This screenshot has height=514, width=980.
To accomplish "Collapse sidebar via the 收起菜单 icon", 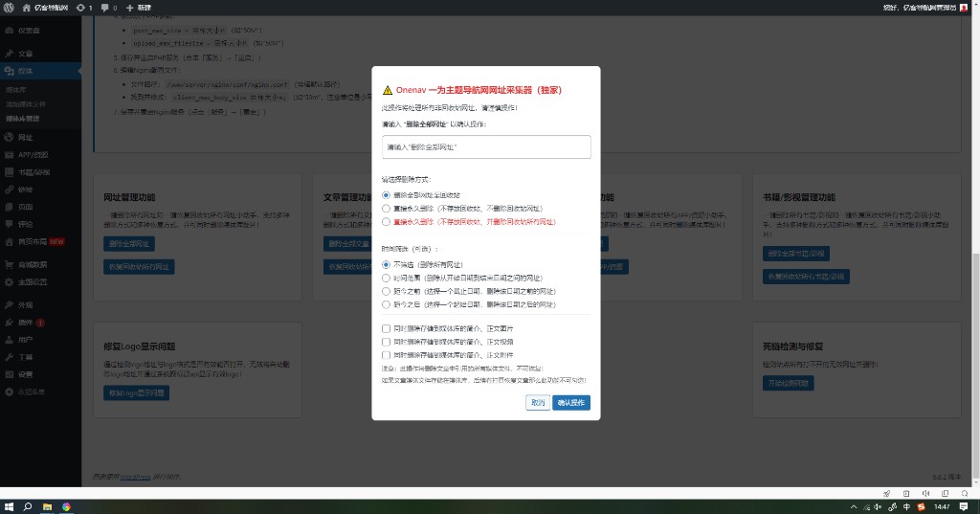I will pos(9,392).
